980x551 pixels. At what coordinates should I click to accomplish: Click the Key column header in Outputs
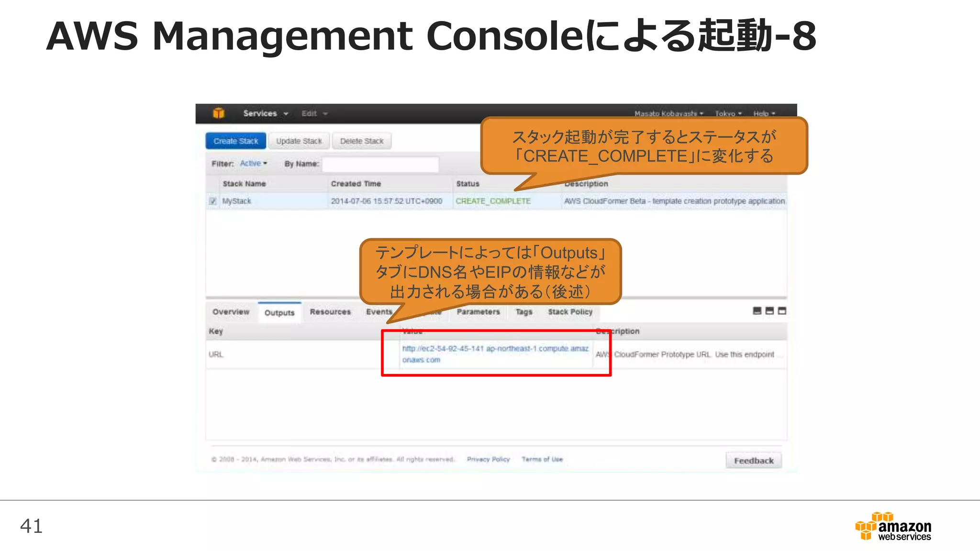point(216,331)
